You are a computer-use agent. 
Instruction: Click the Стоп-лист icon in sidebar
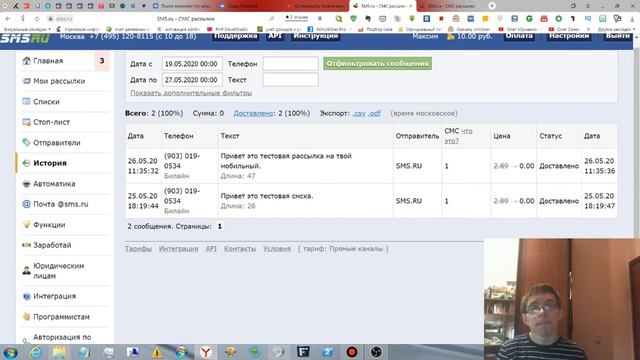click(27, 122)
